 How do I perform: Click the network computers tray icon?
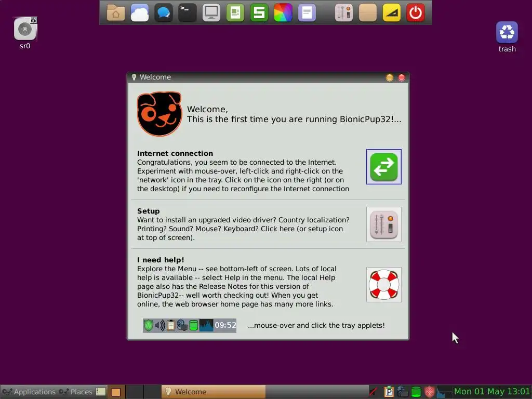[402, 392]
